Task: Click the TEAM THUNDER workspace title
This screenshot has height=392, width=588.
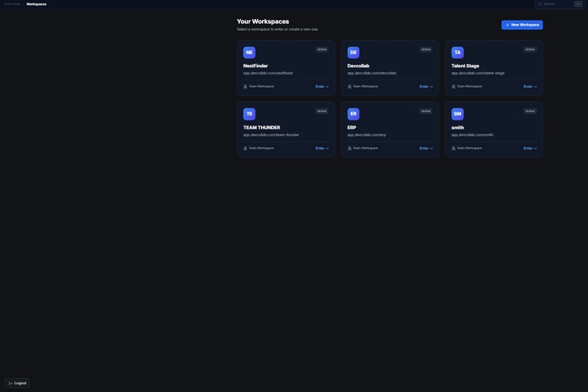Action: [x=261, y=128]
